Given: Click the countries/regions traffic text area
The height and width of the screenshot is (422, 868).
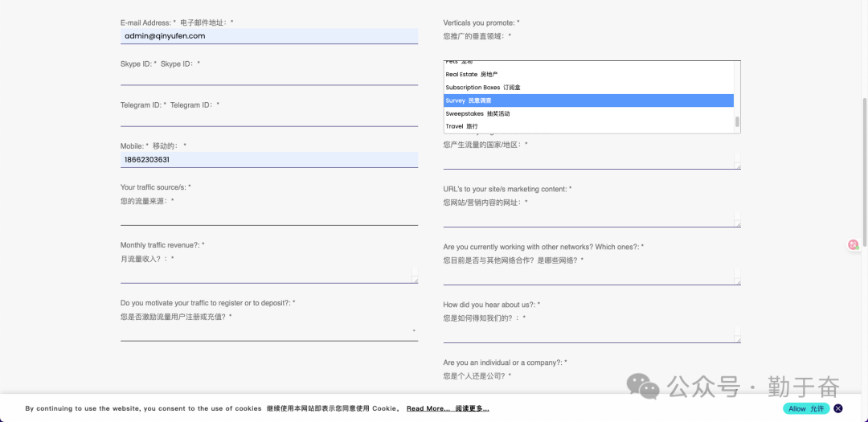Looking at the screenshot, I should [x=592, y=161].
